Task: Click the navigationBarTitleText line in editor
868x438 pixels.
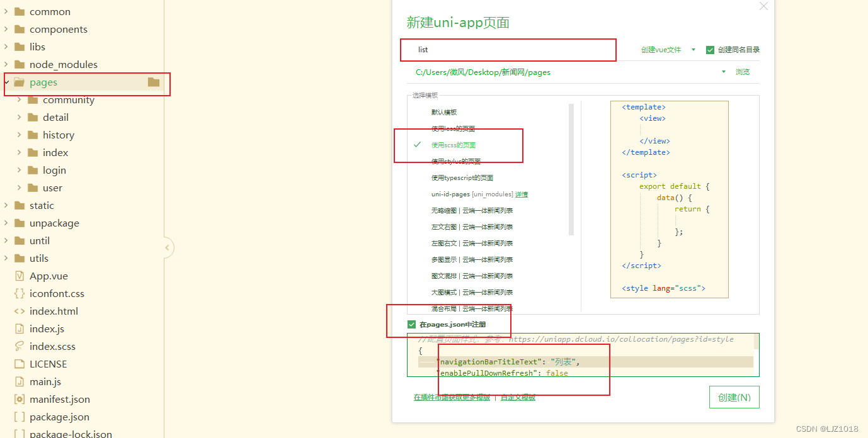Action: click(586, 362)
